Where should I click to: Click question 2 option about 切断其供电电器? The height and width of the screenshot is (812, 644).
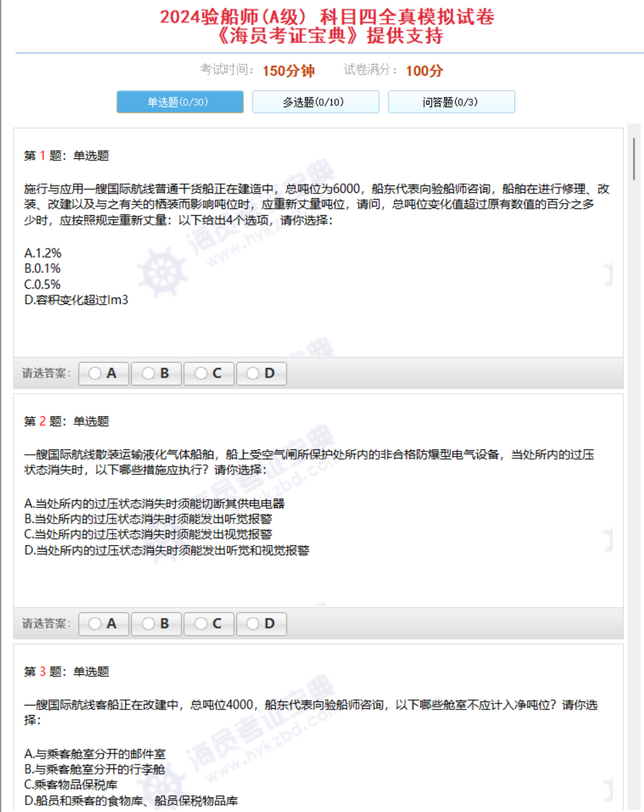tap(154, 503)
